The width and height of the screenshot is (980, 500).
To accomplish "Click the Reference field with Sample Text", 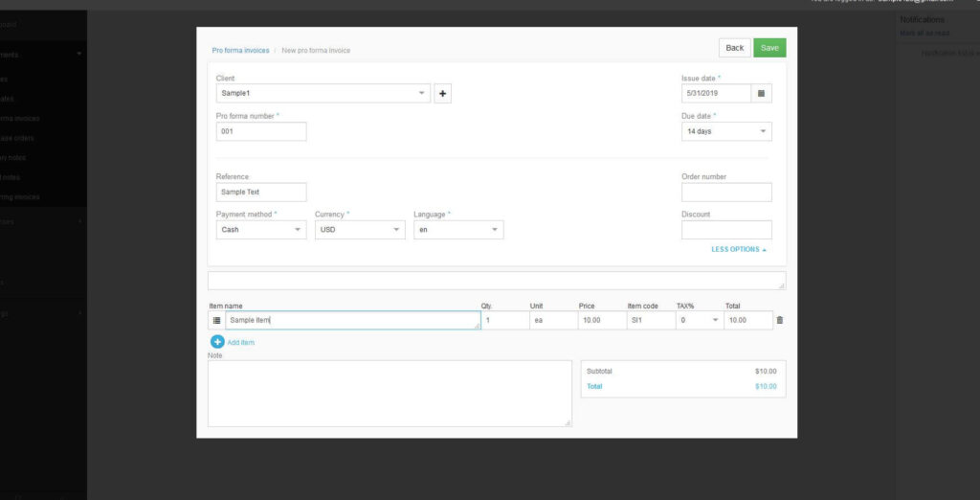I will pyautogui.click(x=261, y=193).
